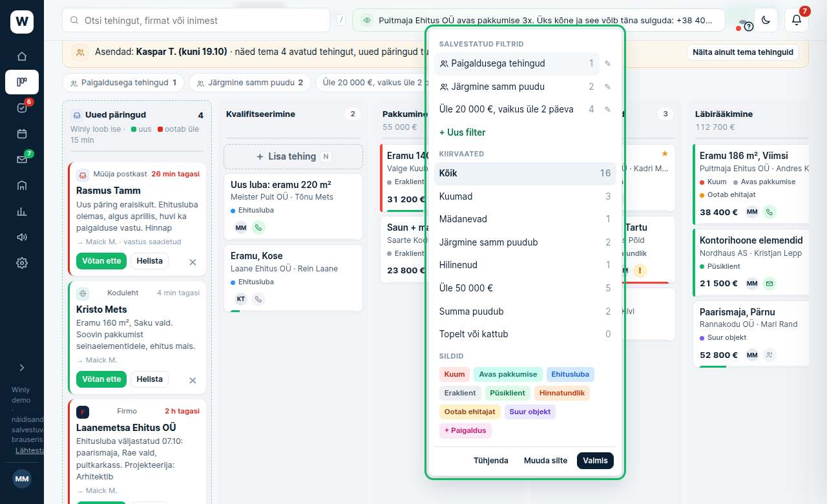Open the mail icon with badge 7
This screenshot has width=827, height=504.
22,160
